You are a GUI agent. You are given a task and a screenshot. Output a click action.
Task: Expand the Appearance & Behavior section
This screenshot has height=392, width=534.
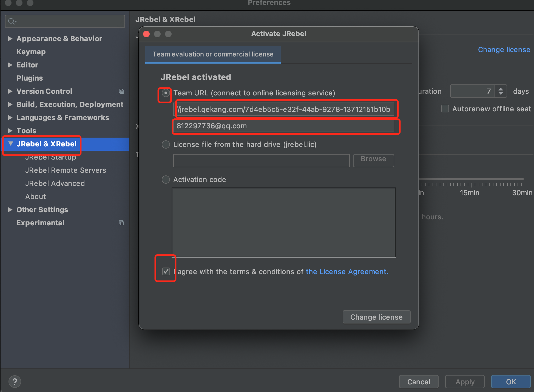click(10, 39)
